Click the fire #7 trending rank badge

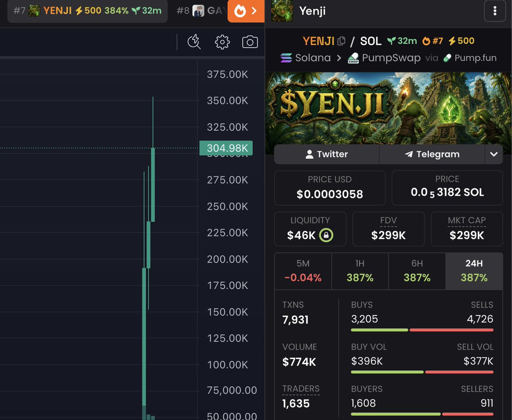click(433, 41)
